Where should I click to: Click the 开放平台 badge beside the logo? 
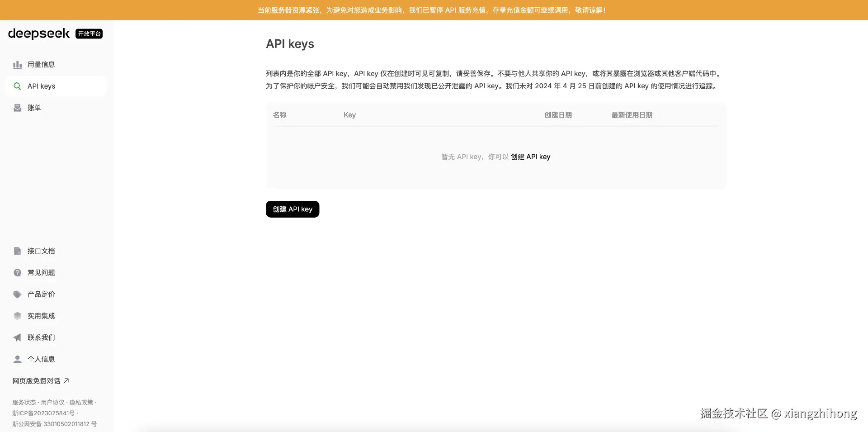click(89, 33)
